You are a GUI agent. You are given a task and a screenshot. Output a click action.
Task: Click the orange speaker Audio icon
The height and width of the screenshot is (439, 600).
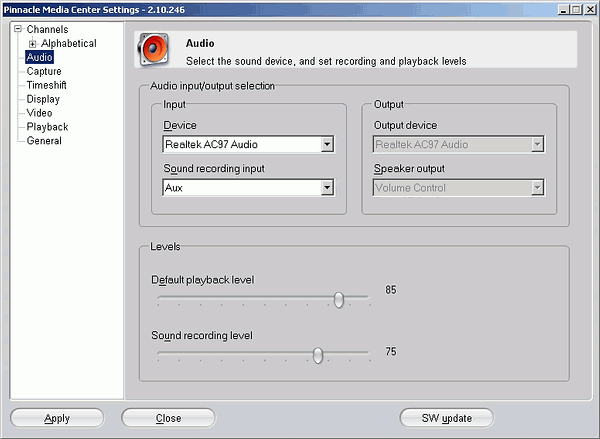coord(153,50)
